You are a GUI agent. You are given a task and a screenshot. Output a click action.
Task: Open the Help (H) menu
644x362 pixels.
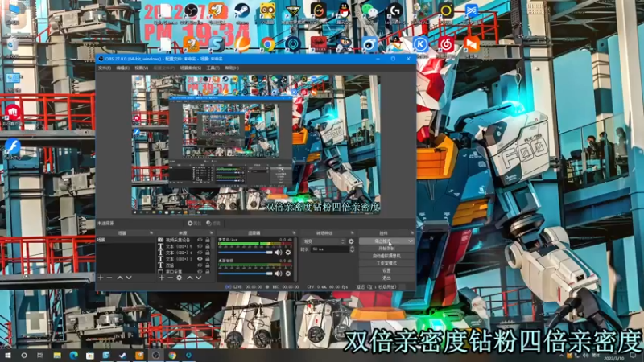click(232, 68)
